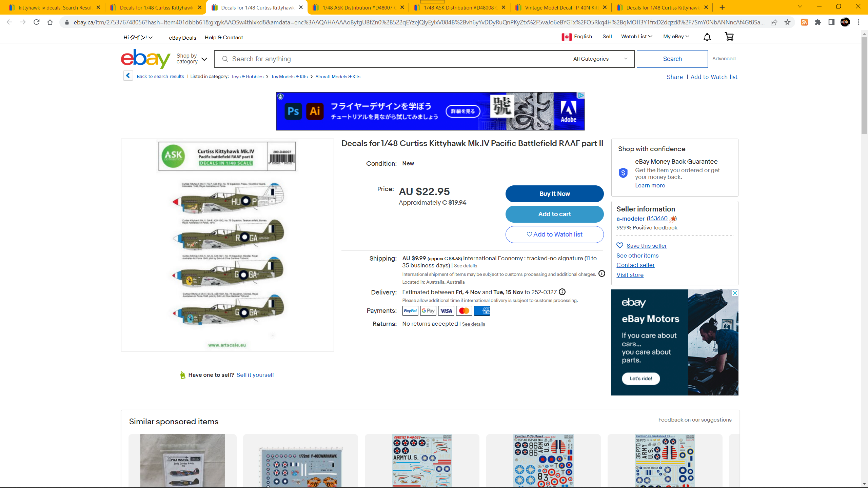Expand the Watch List dropdown
The height and width of the screenshot is (488, 868).
click(x=636, y=37)
